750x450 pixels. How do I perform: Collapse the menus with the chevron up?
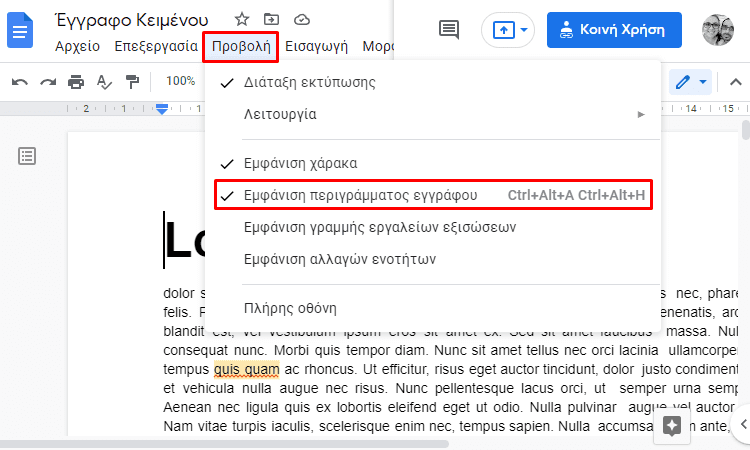[735, 82]
